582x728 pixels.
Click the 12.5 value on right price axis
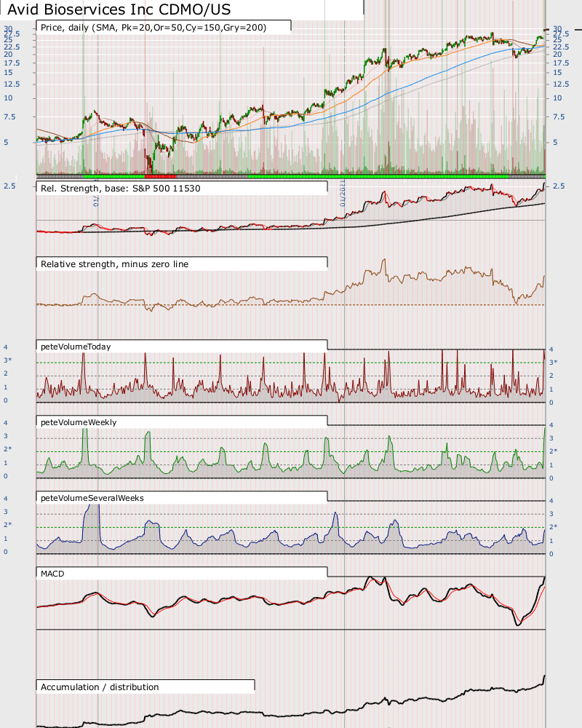[561, 84]
